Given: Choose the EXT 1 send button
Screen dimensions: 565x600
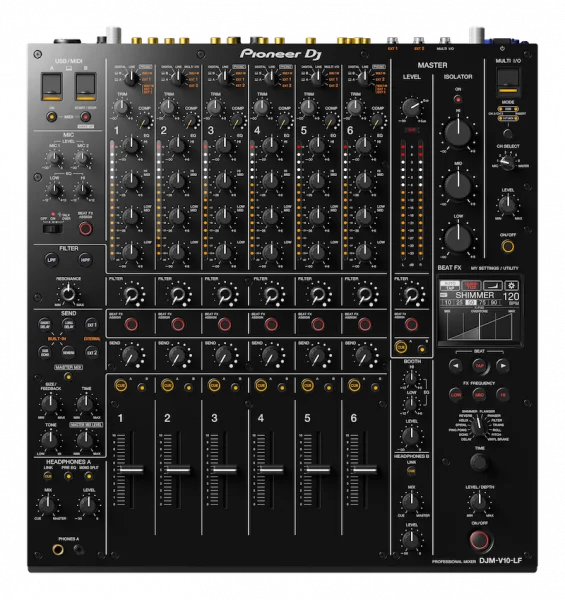Looking at the screenshot, I should [91, 325].
